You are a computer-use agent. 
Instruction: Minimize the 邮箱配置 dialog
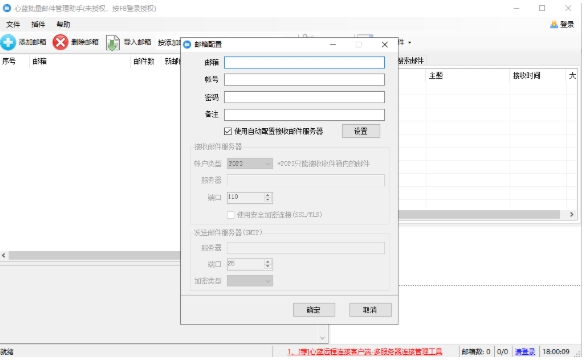333,45
